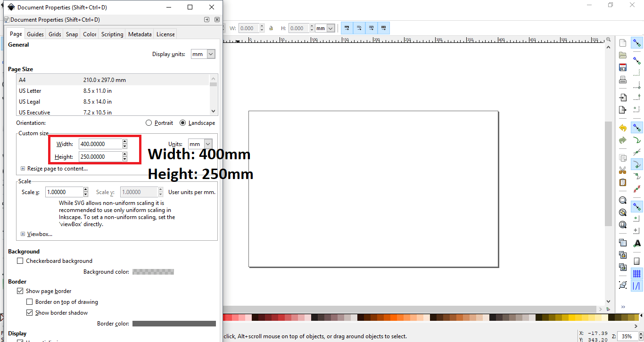This screenshot has width=644, height=342.
Task: Click the Border color swatch
Action: [x=174, y=324]
